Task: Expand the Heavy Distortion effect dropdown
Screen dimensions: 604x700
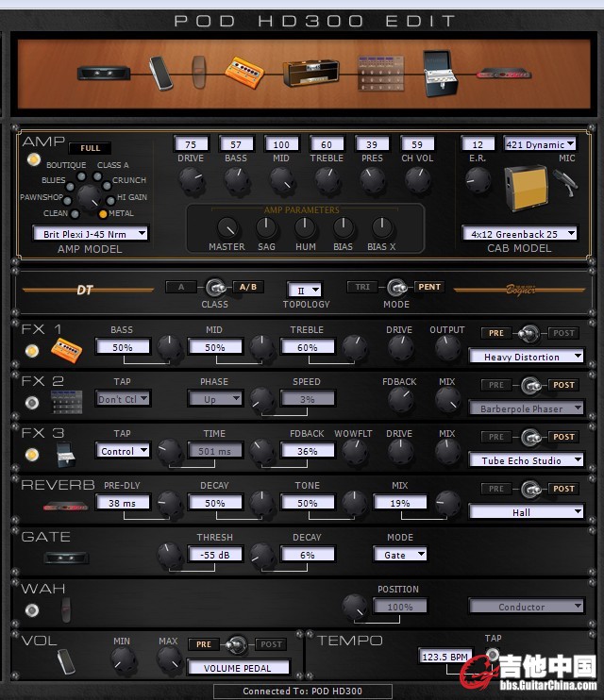Action: [526, 357]
